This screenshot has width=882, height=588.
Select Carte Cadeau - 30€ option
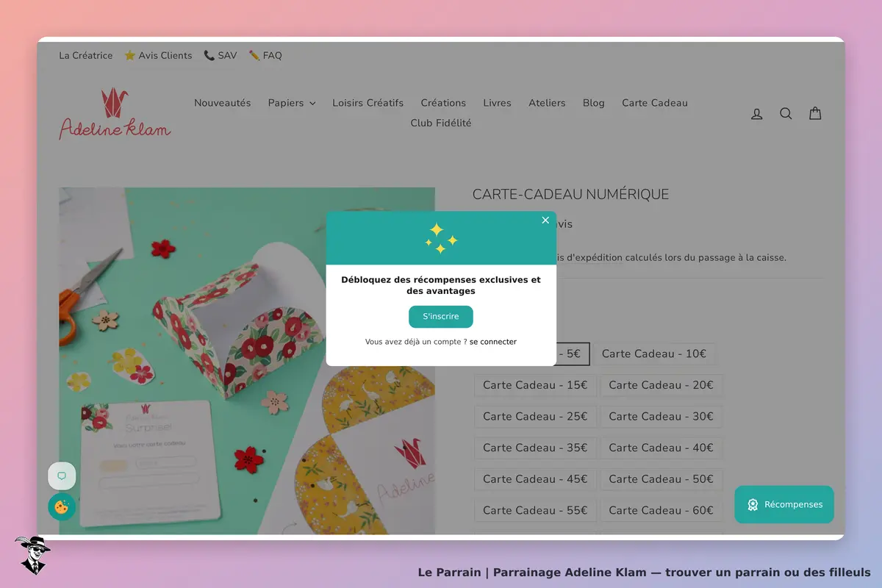[661, 416]
